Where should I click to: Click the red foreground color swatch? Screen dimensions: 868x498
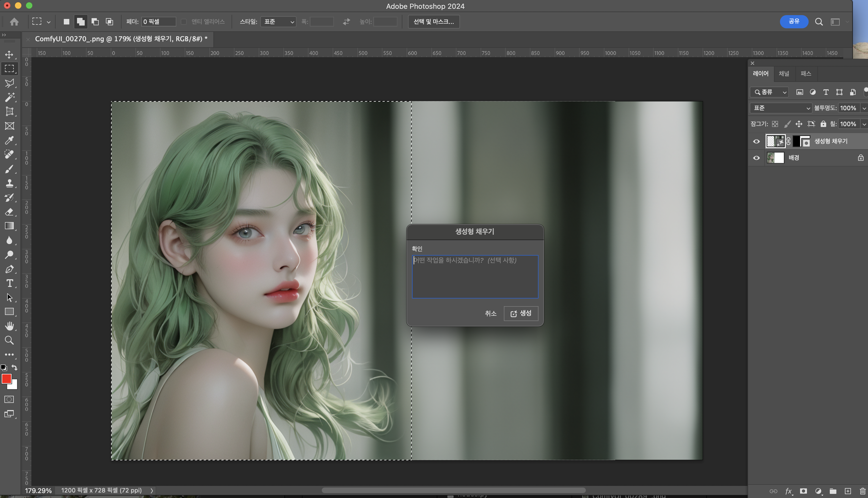(x=6, y=379)
